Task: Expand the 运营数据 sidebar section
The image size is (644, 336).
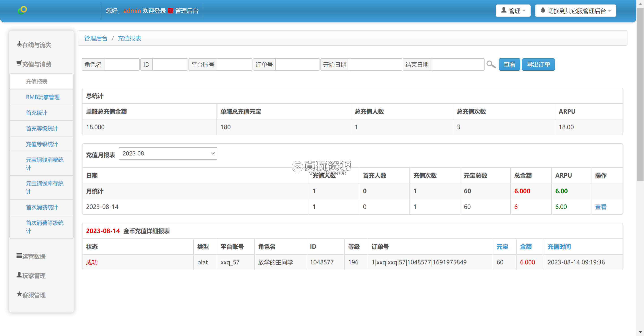Action: coord(31,256)
